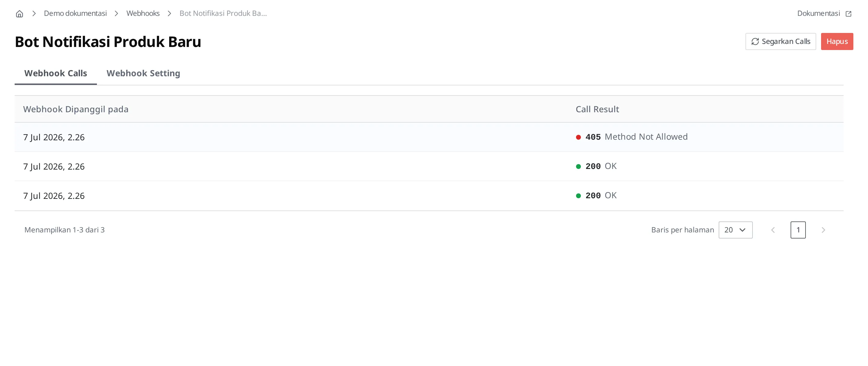Click the Call Result column header
This screenshot has height=366, width=868.
(x=597, y=109)
